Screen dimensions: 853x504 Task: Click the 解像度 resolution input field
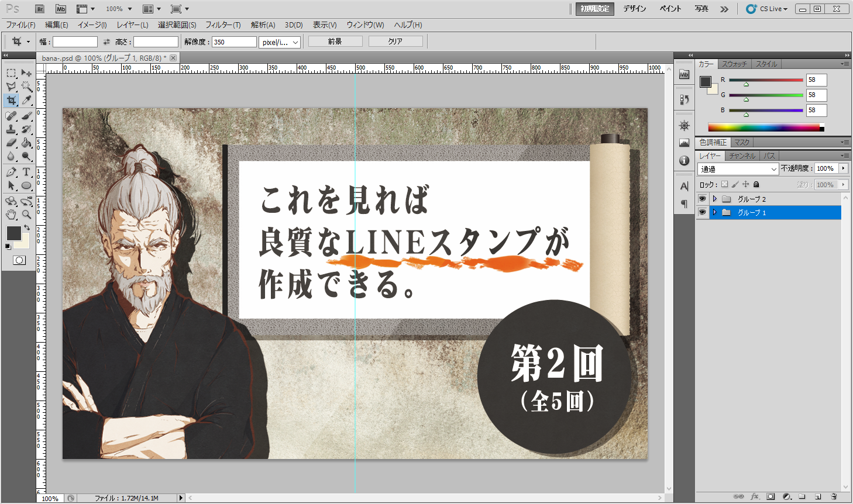234,42
